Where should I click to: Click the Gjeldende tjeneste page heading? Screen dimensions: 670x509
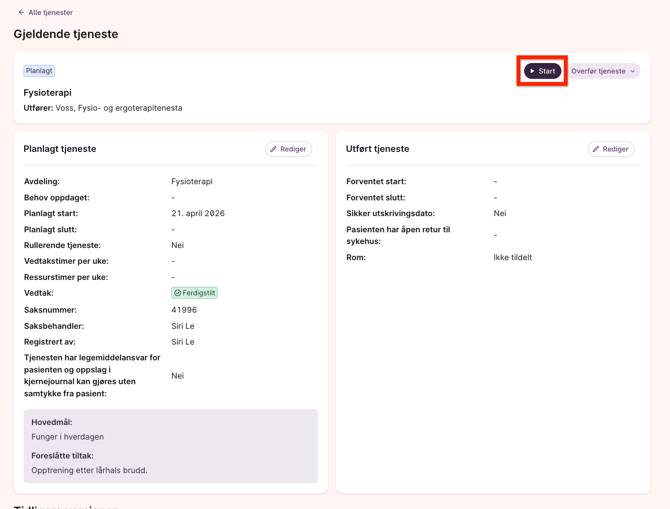(x=66, y=34)
